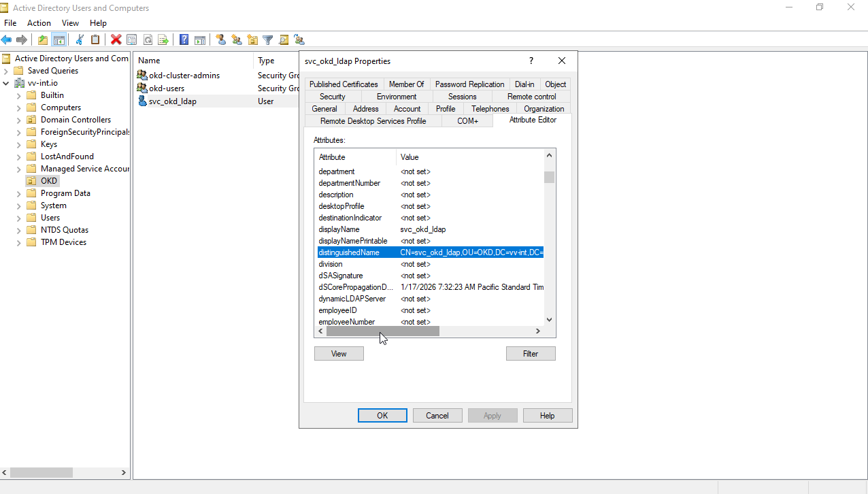Click the create new group toolbar icon
The width and height of the screenshot is (868, 494).
(237, 40)
